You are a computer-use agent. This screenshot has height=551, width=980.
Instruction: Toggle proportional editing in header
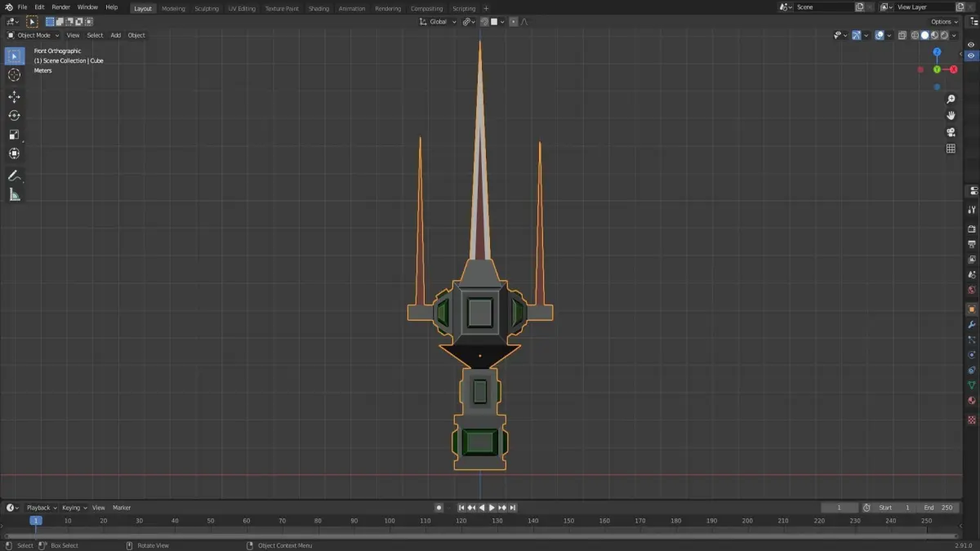click(x=514, y=22)
